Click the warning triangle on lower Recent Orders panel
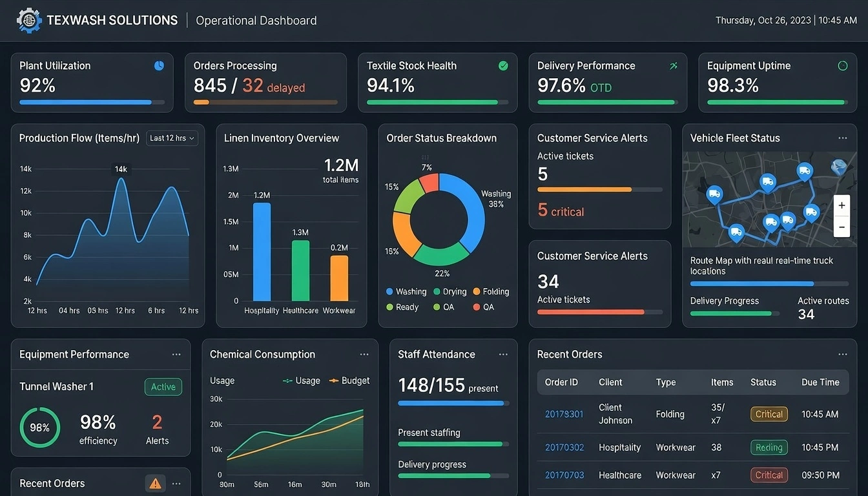The height and width of the screenshot is (496, 868). tap(155, 482)
